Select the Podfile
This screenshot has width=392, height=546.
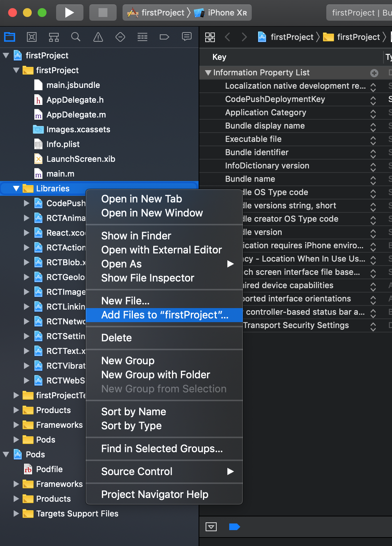(43, 469)
